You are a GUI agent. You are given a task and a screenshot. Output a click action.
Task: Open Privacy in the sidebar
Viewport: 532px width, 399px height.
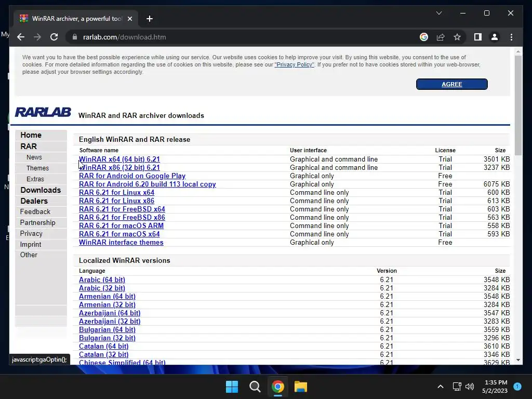pyautogui.click(x=31, y=233)
